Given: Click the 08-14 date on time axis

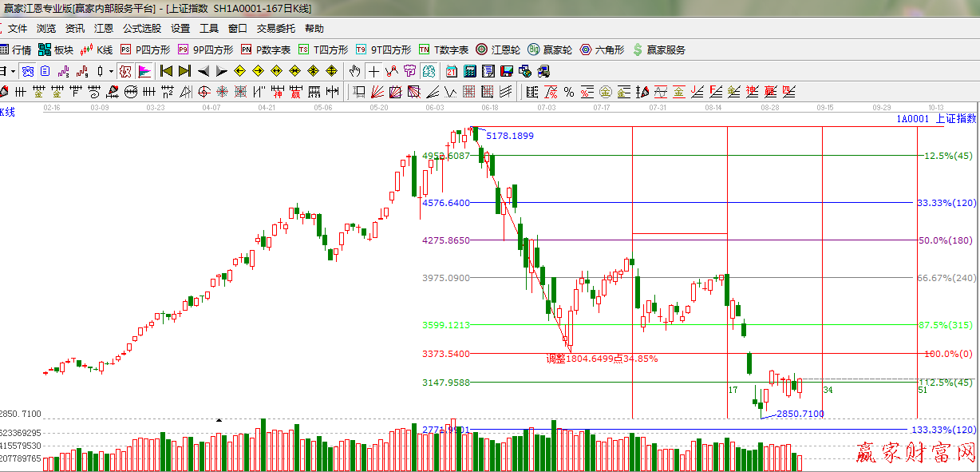Looking at the screenshot, I should [713, 106].
